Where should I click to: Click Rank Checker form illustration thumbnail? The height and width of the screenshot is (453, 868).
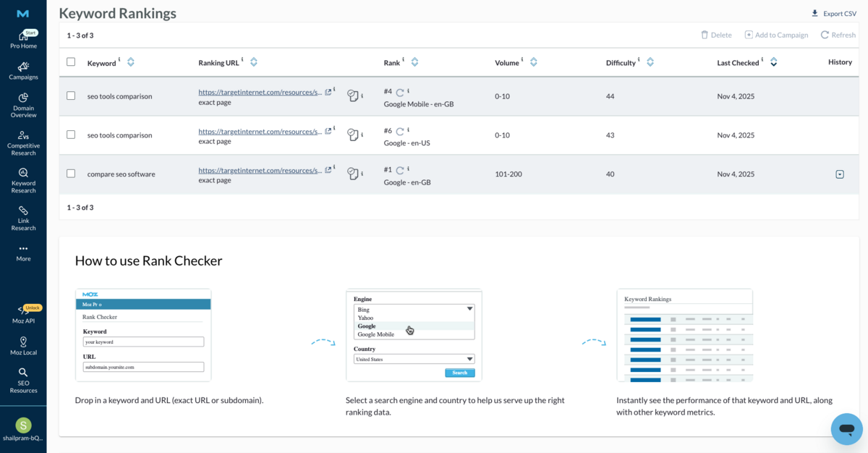pos(143,335)
